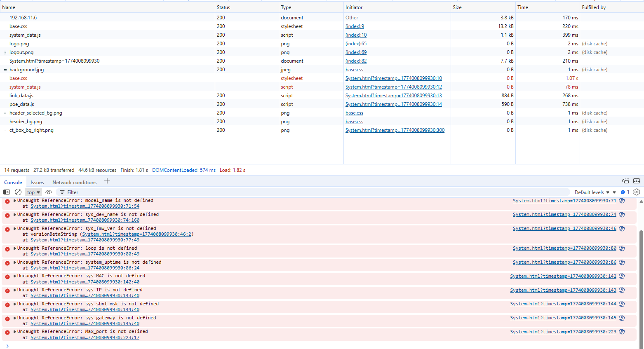The height and width of the screenshot is (349, 644).
Task: Sort by the Fulfilled by column header
Action: pyautogui.click(x=612, y=7)
